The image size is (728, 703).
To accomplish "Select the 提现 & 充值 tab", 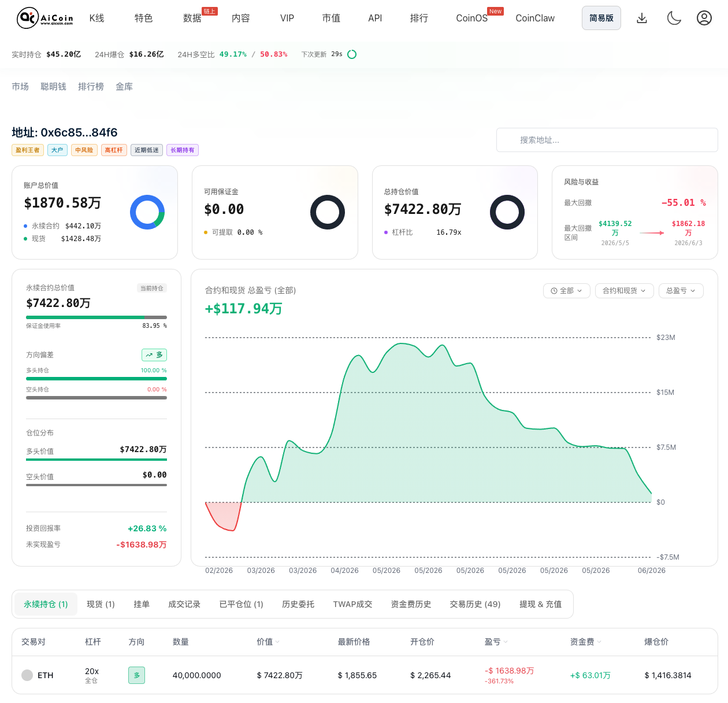I will click(540, 604).
